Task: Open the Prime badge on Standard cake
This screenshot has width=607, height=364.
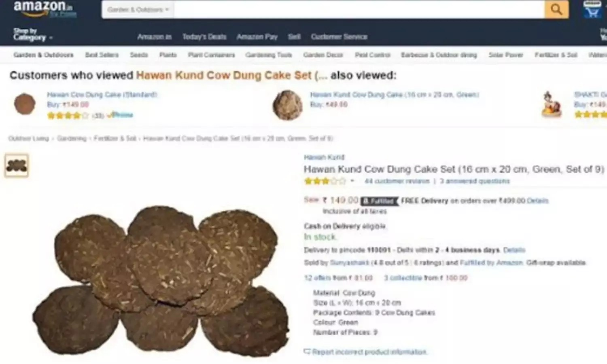Action: coord(121,115)
